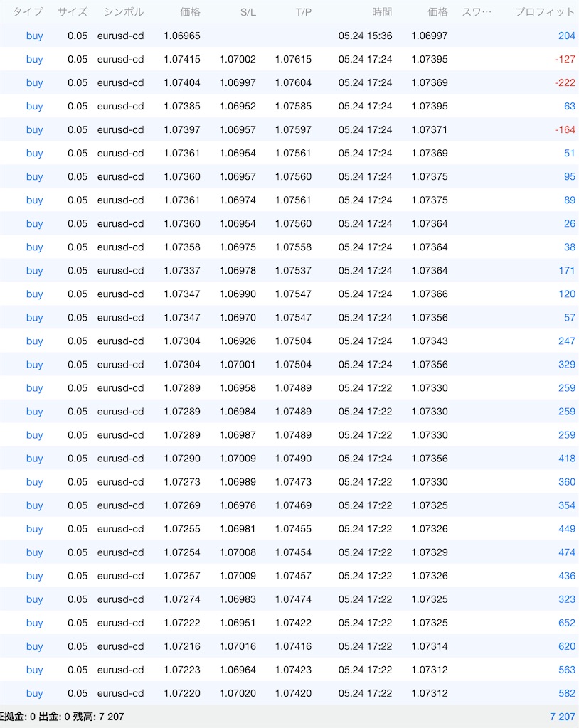
Task: Select the profit value 204
Action: point(566,36)
